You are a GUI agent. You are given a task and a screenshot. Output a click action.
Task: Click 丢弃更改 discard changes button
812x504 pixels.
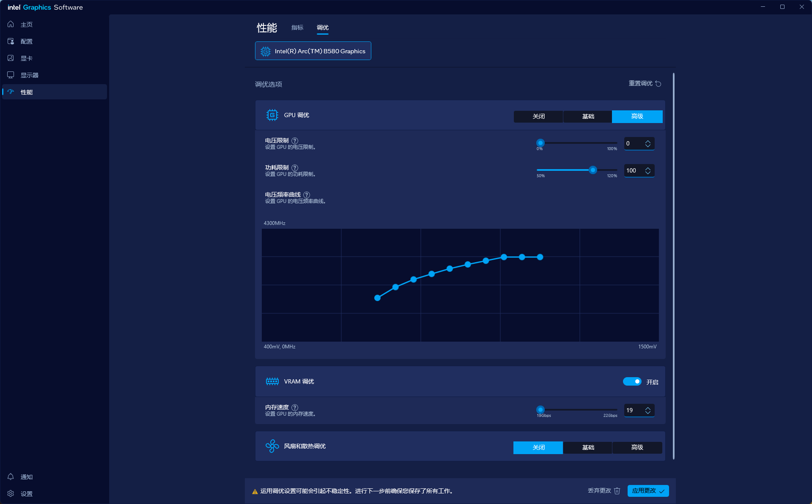coord(604,490)
